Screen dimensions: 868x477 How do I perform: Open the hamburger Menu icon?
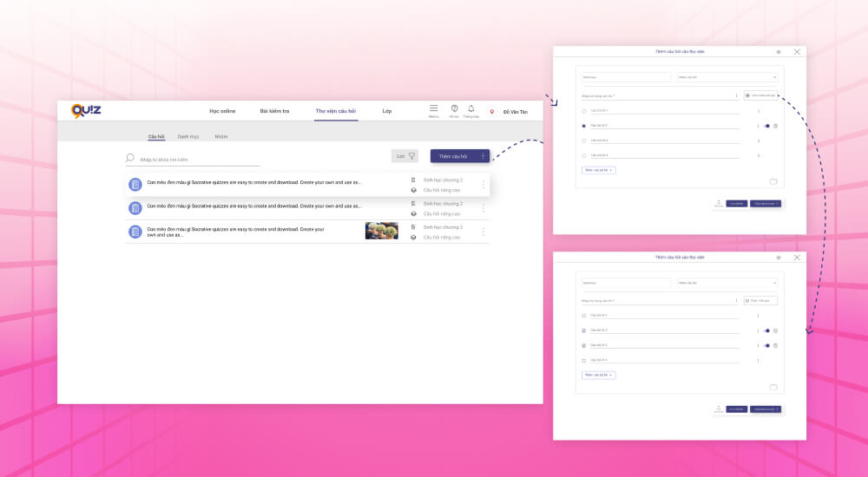tap(433, 108)
